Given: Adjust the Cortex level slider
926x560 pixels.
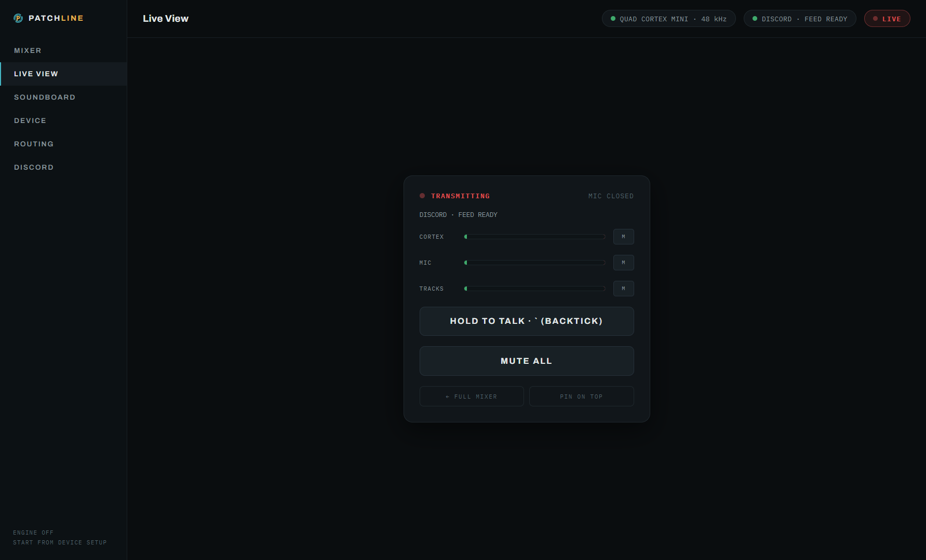Looking at the screenshot, I should tap(535, 237).
